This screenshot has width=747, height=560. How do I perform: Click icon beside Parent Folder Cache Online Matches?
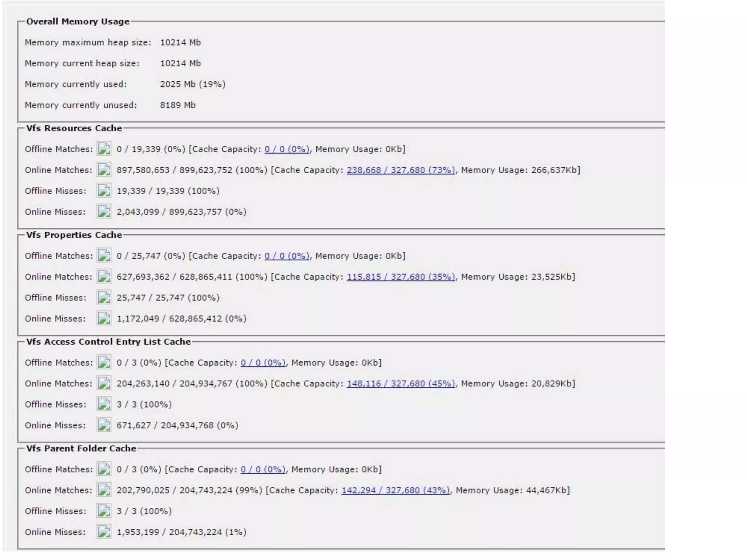coord(104,490)
